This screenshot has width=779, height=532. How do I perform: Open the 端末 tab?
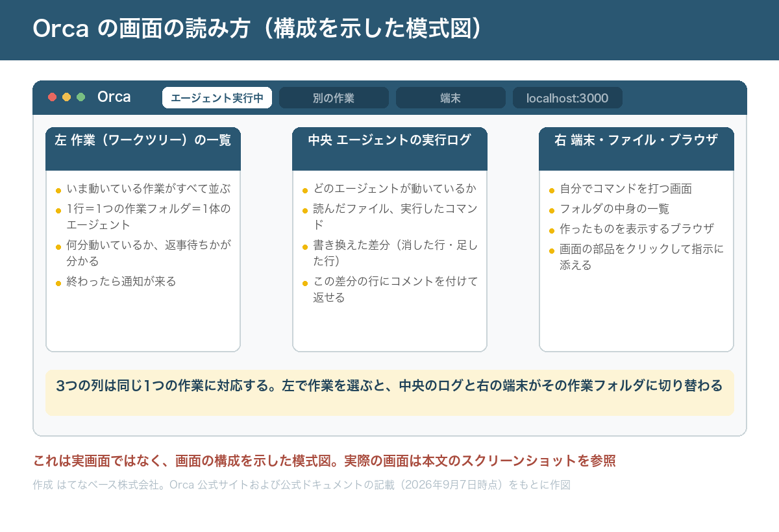[451, 98]
